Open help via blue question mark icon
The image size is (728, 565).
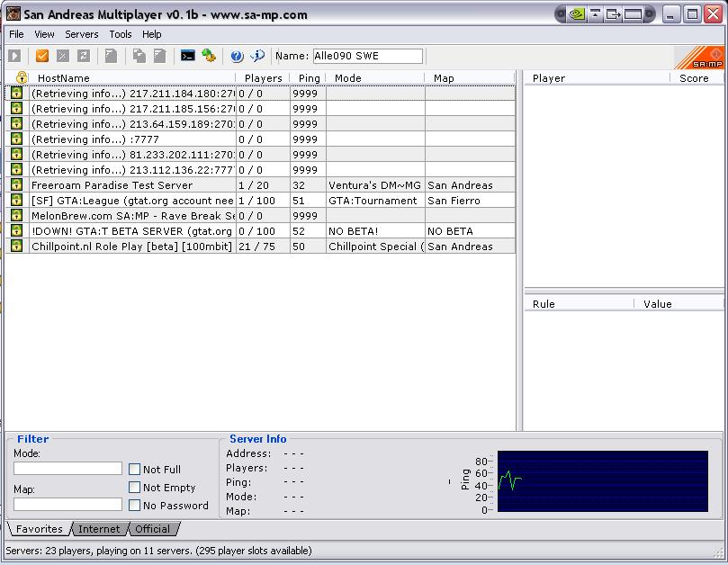pos(237,56)
